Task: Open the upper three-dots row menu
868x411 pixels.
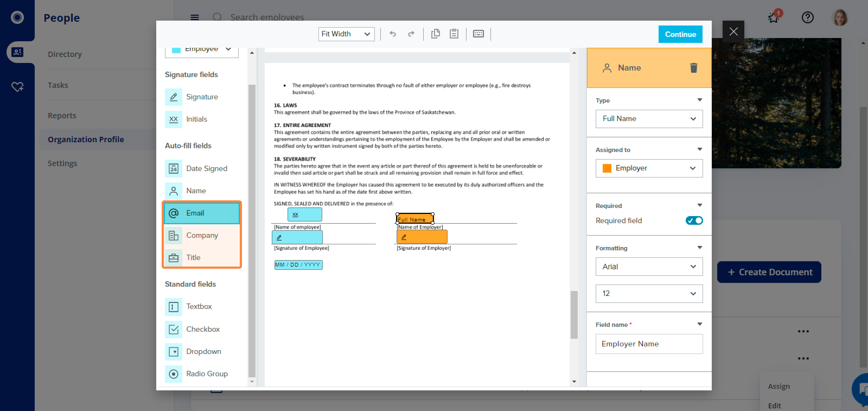Action: (803, 331)
